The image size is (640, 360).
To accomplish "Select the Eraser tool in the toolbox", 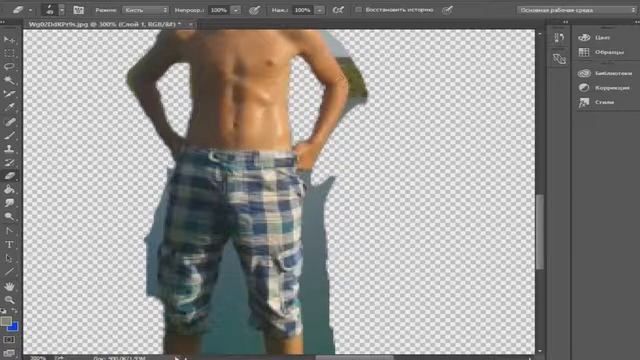I will coord(9,176).
